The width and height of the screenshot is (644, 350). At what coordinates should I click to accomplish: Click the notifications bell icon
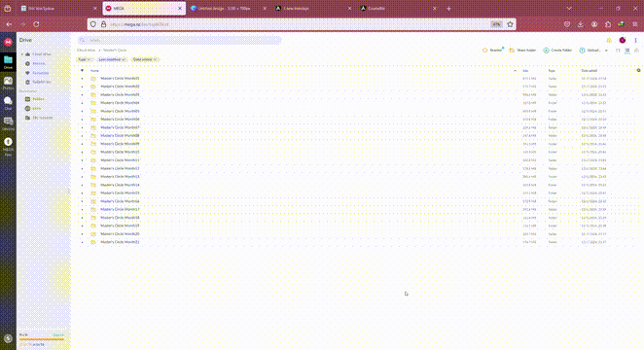(609, 40)
